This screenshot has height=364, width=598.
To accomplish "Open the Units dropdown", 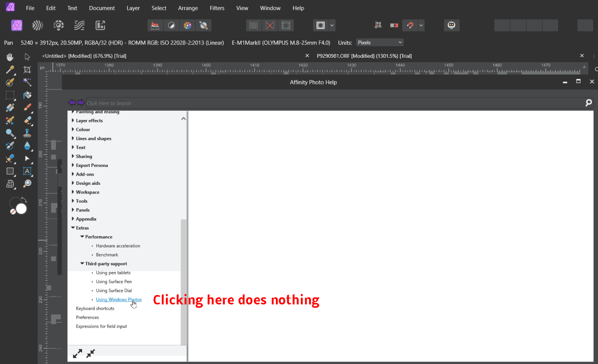I will pyautogui.click(x=379, y=42).
